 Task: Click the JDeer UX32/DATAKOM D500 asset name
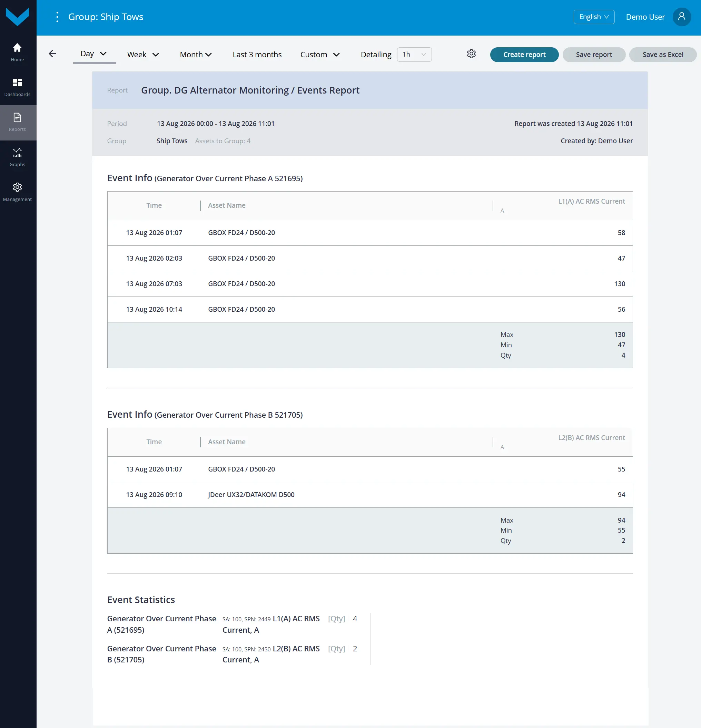251,495
